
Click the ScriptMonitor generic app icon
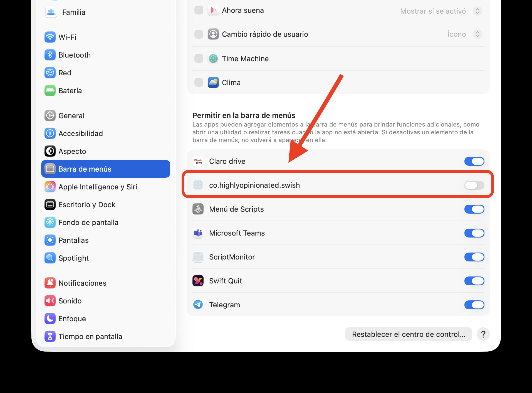tap(198, 257)
